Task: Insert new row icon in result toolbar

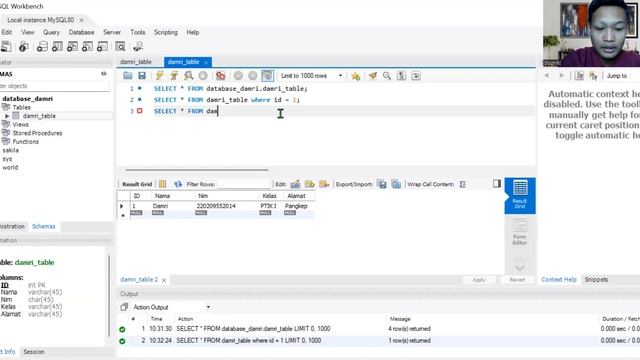Action: pos(310,184)
